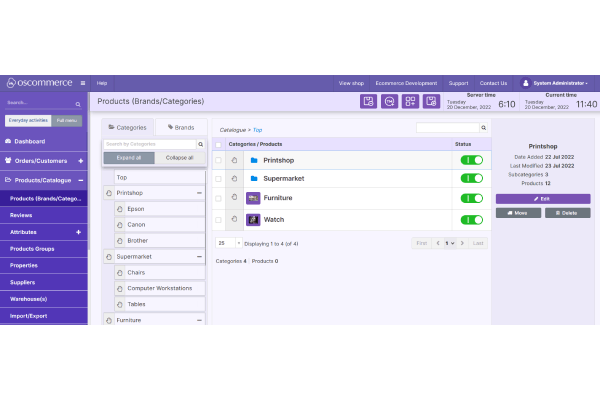Screen dimensions: 600x400
Task: Open the Suppliers sidebar item
Action: click(44, 282)
